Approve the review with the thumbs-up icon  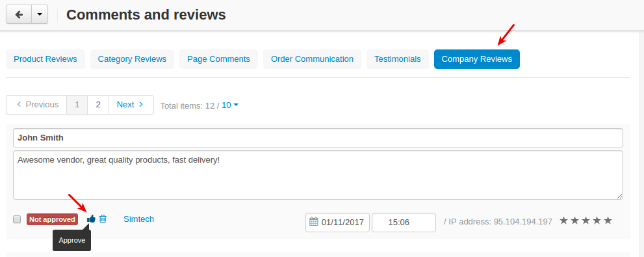[x=91, y=219]
